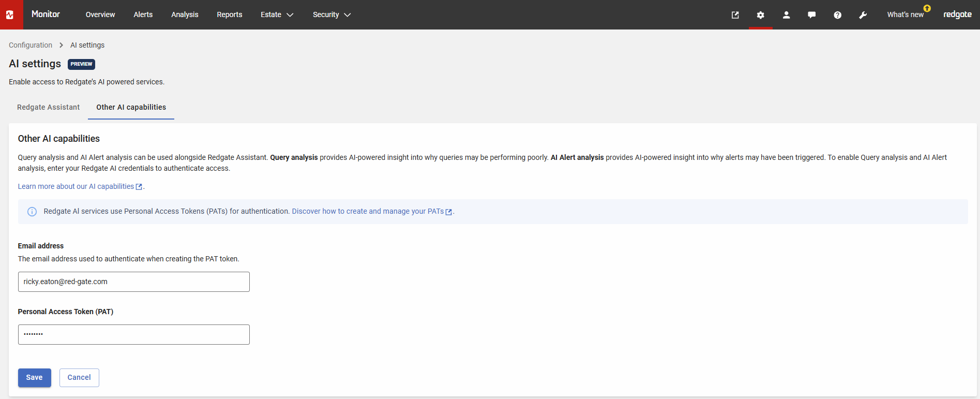Navigate to Configuration breadcrumb
980x399 pixels.
pos(31,45)
